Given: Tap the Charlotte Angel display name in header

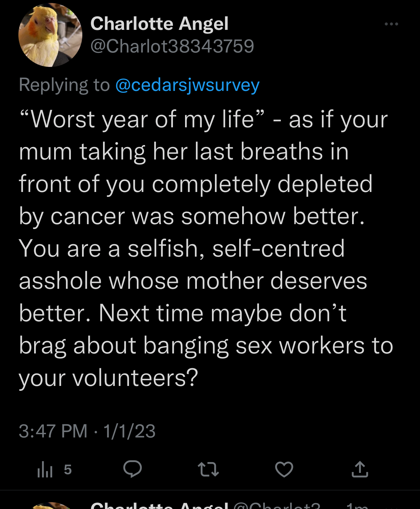Looking at the screenshot, I should [159, 24].
